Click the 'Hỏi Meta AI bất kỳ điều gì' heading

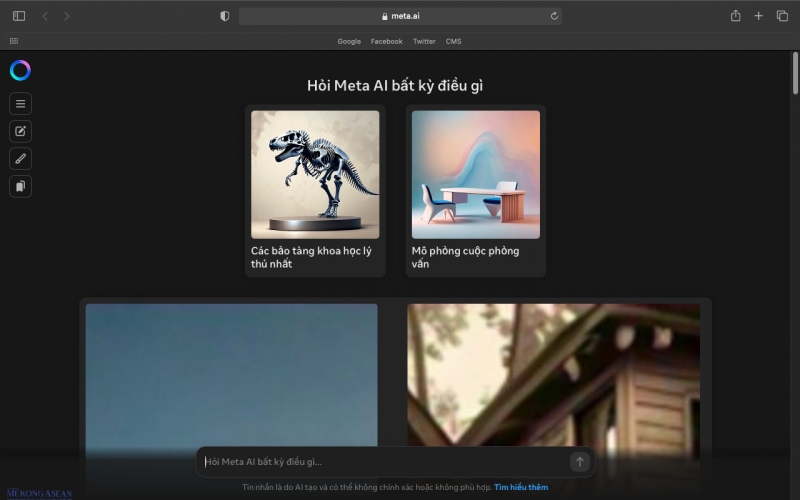click(395, 86)
